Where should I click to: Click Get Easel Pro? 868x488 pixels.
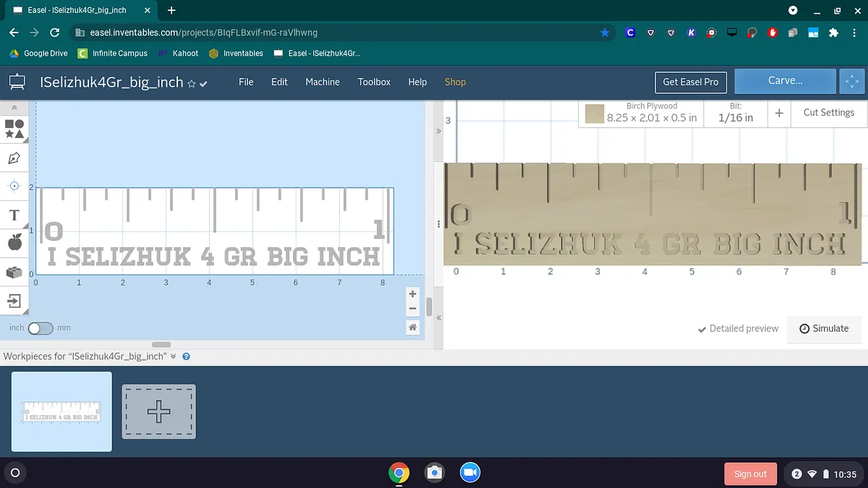coord(691,82)
